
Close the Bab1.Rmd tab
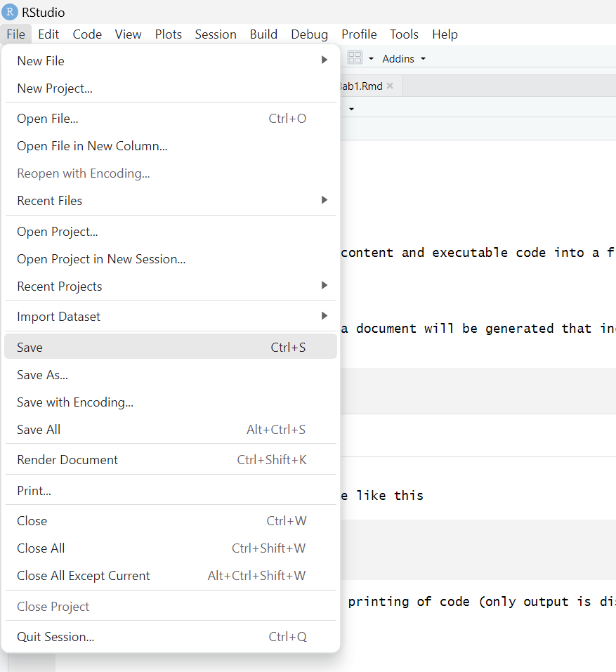[x=390, y=86]
